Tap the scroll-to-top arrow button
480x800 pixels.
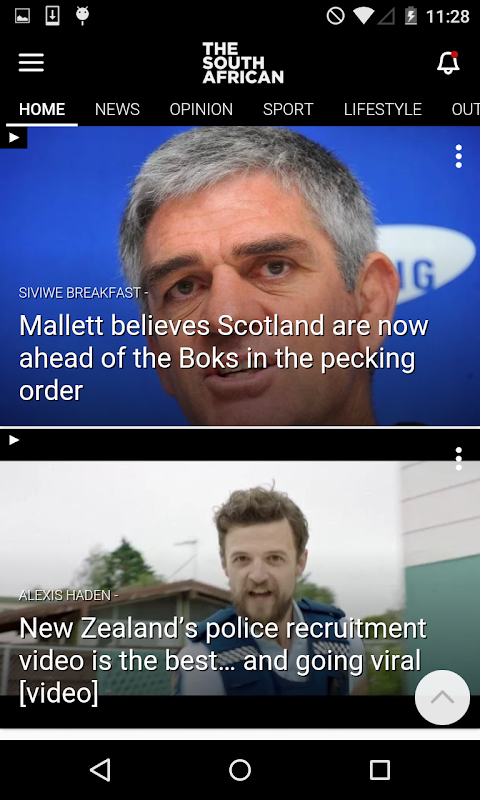(442, 697)
